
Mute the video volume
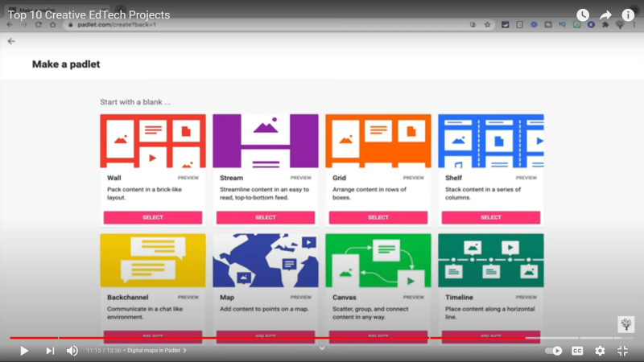pos(72,351)
